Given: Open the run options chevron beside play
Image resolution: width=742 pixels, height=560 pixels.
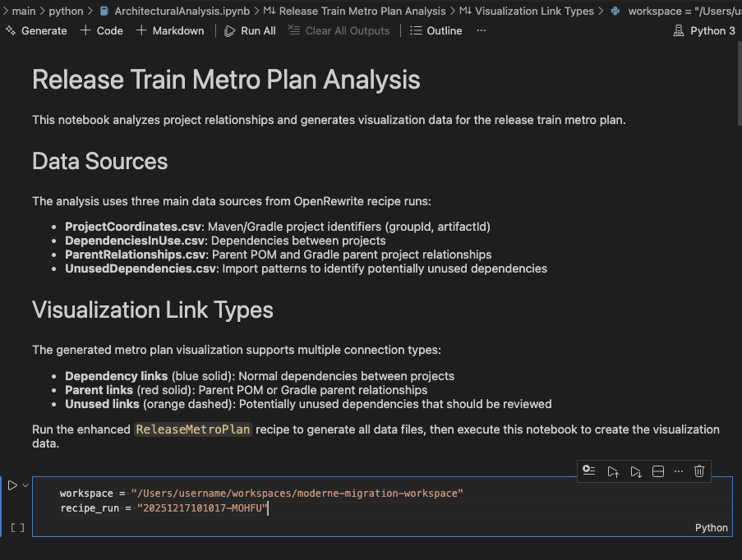Looking at the screenshot, I should 25,485.
